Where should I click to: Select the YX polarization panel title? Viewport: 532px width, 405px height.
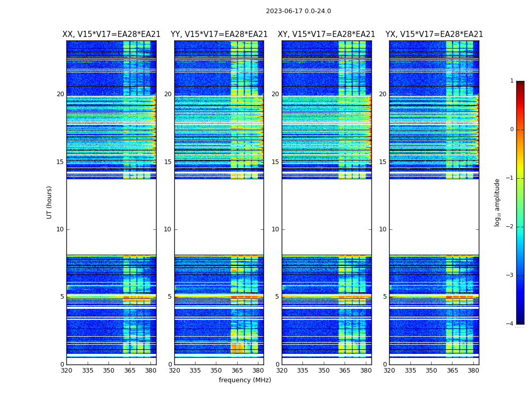[x=434, y=34]
